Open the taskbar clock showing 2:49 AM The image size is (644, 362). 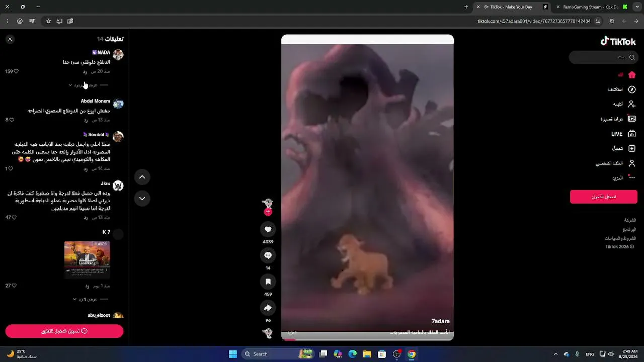click(x=629, y=354)
